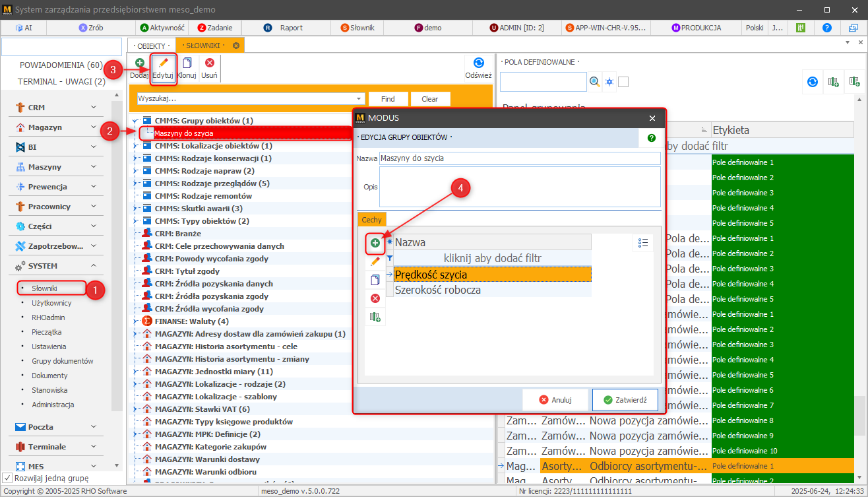Open the column chooser list icon in Cechy grid
868x497 pixels.
click(x=643, y=243)
